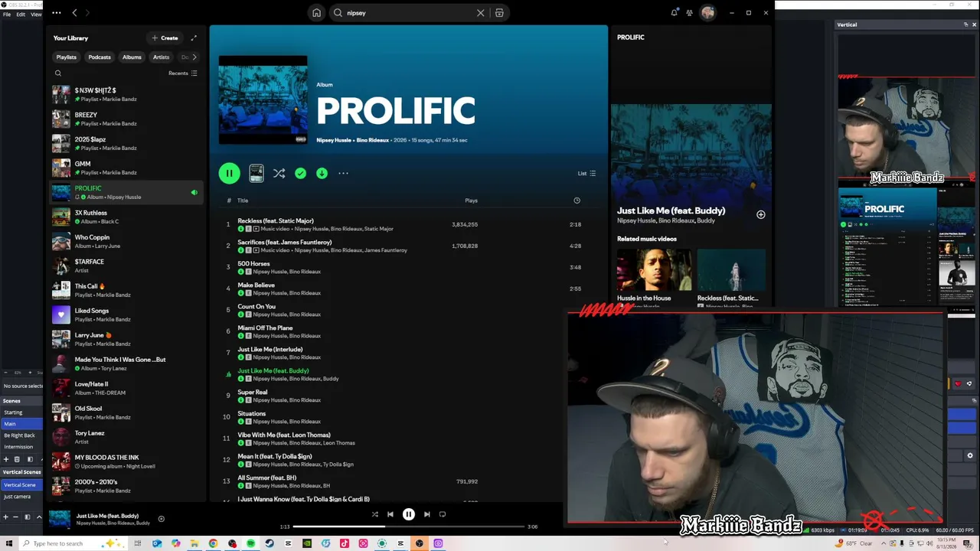
Task: Open more options for PROLIFIC album
Action: (x=343, y=174)
